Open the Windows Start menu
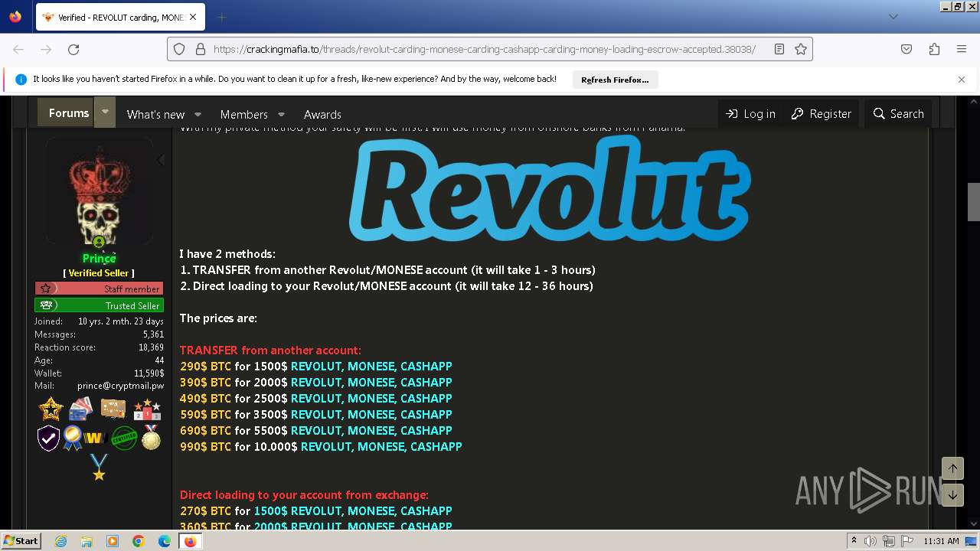 [x=21, y=541]
